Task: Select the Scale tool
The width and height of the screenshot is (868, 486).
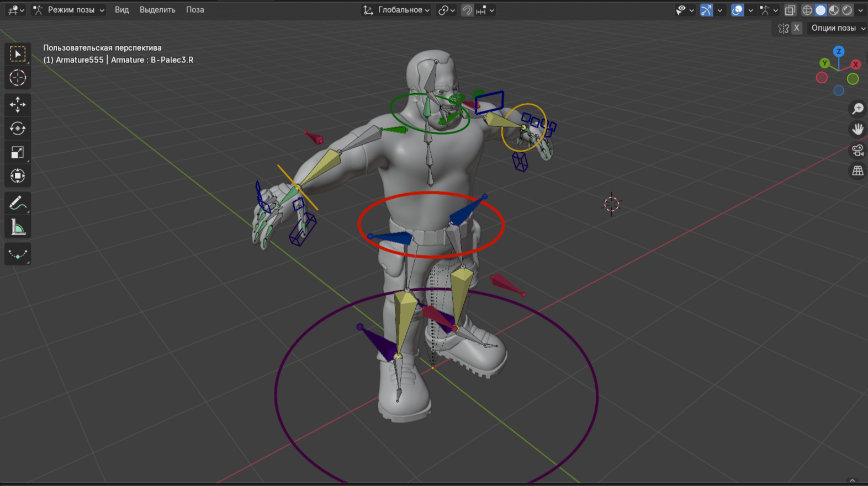Action: pos(18,152)
